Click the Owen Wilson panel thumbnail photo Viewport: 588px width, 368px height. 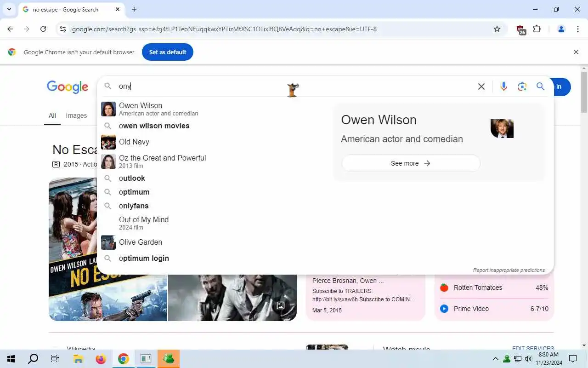tap(502, 128)
